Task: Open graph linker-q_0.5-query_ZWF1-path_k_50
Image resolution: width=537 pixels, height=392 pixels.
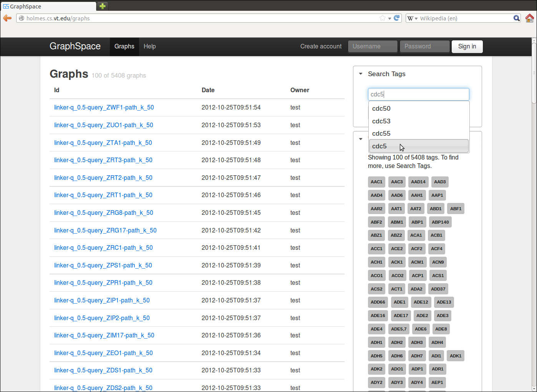Action: point(104,108)
